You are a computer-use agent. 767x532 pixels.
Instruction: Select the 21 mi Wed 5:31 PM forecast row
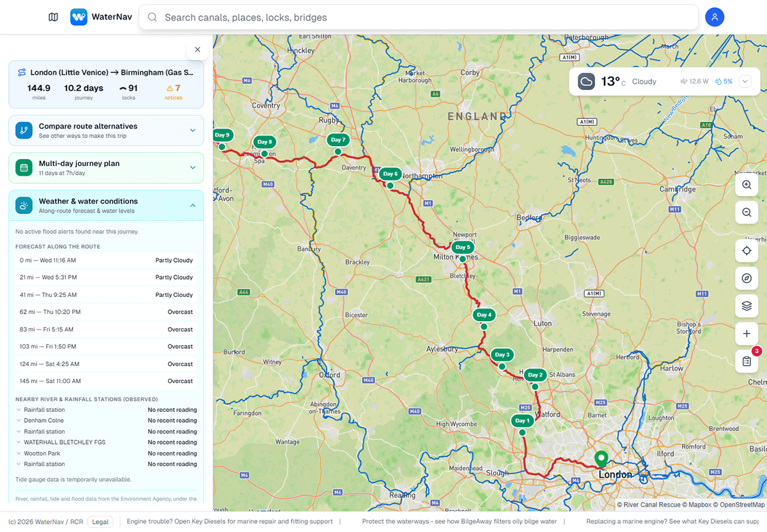[106, 277]
